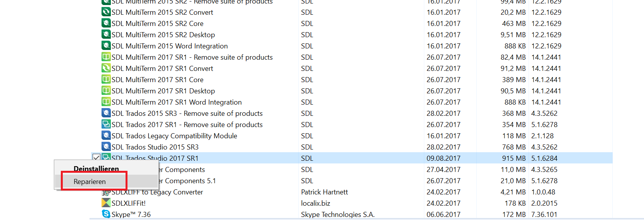The image size is (644, 220).
Task: Select SDL MultiTerm 2017 SR1 Desktop entry
Action: pos(351,91)
